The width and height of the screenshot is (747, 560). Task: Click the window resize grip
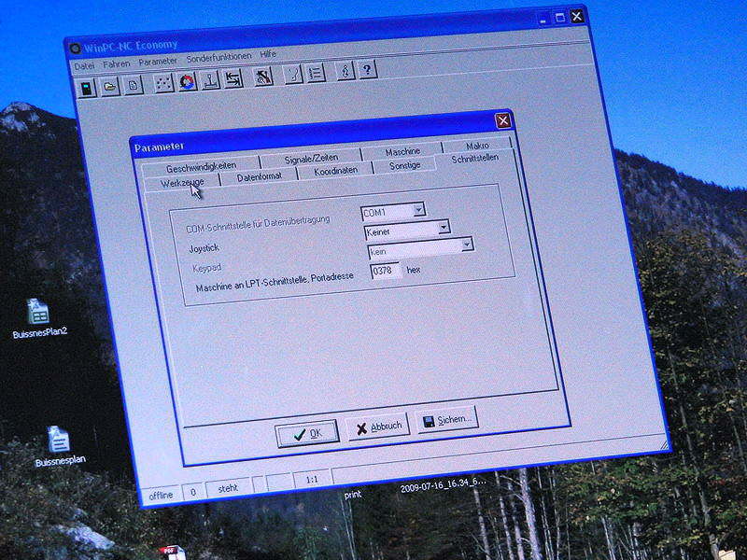click(663, 444)
